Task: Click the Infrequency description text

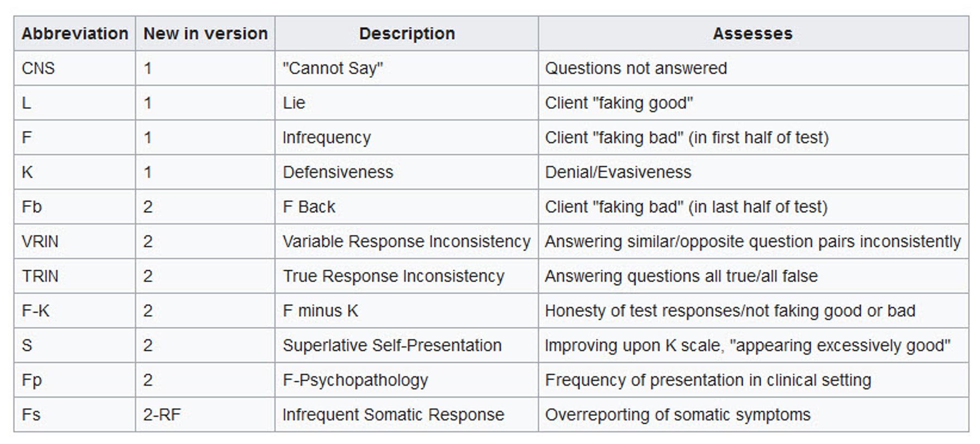Action: coord(326,138)
